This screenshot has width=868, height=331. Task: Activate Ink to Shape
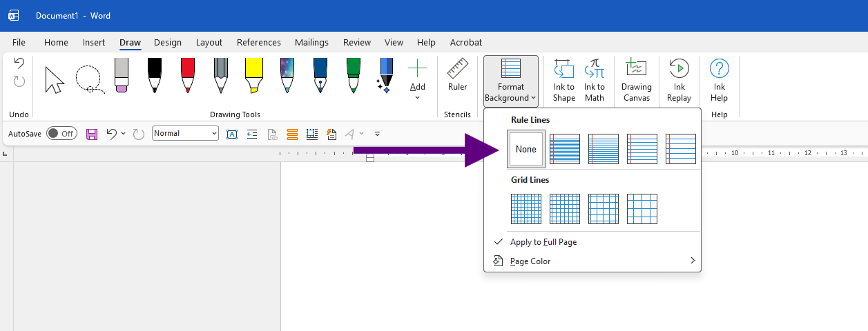[564, 81]
